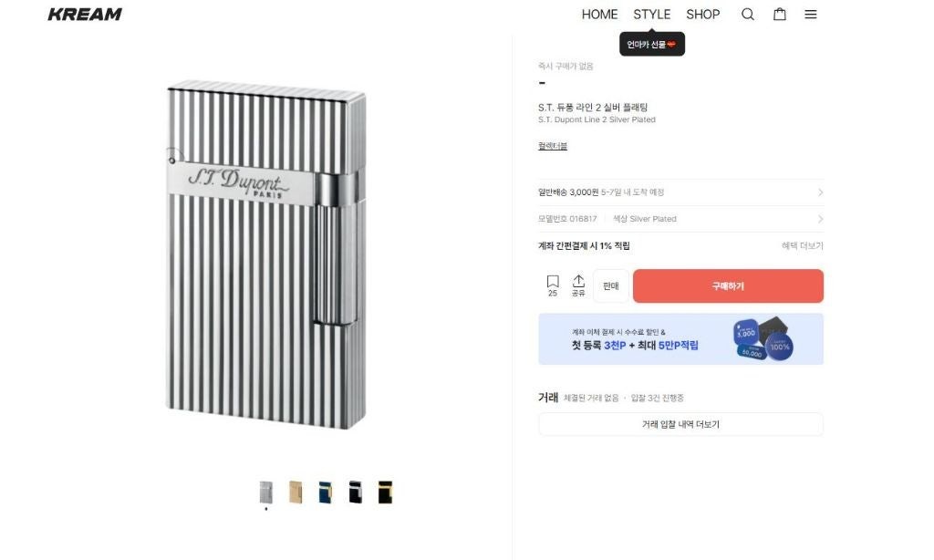934x560 pixels.
Task: Open the STYLE menu
Action: tap(652, 15)
